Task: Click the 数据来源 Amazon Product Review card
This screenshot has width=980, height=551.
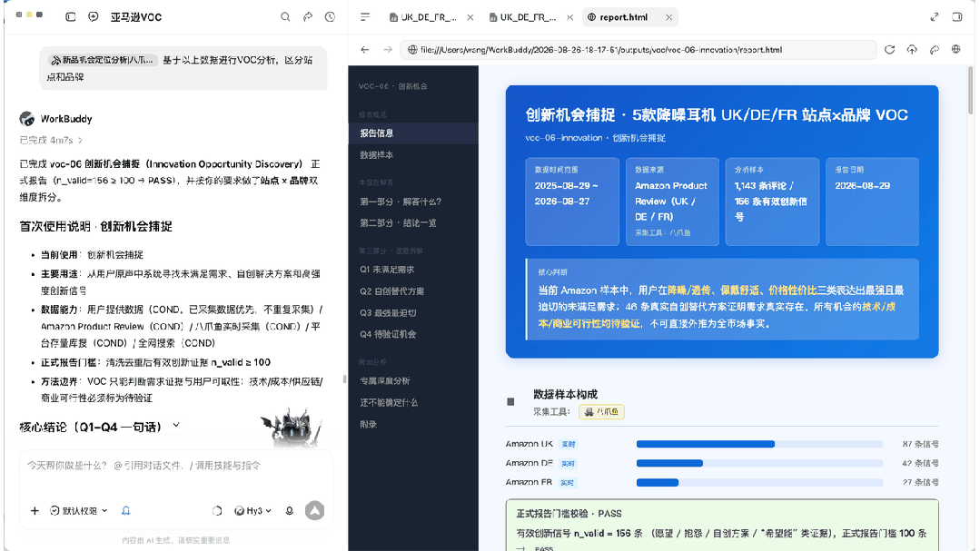Action: pos(672,202)
